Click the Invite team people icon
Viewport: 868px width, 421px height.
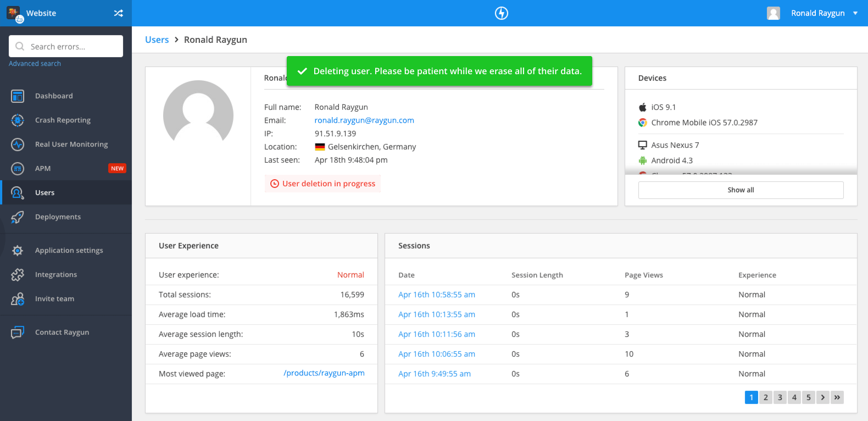click(x=18, y=299)
